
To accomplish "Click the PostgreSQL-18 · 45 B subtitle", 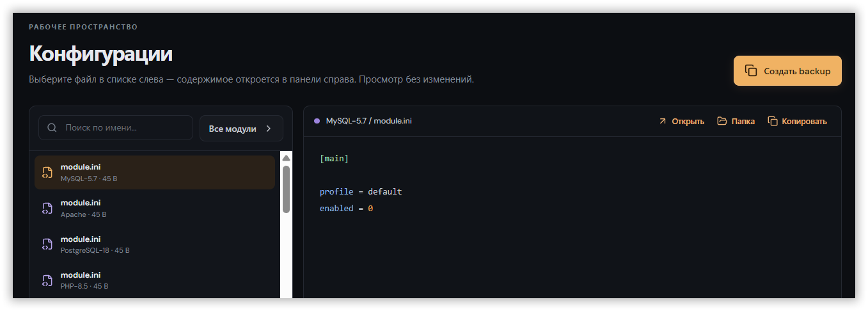I will point(95,250).
